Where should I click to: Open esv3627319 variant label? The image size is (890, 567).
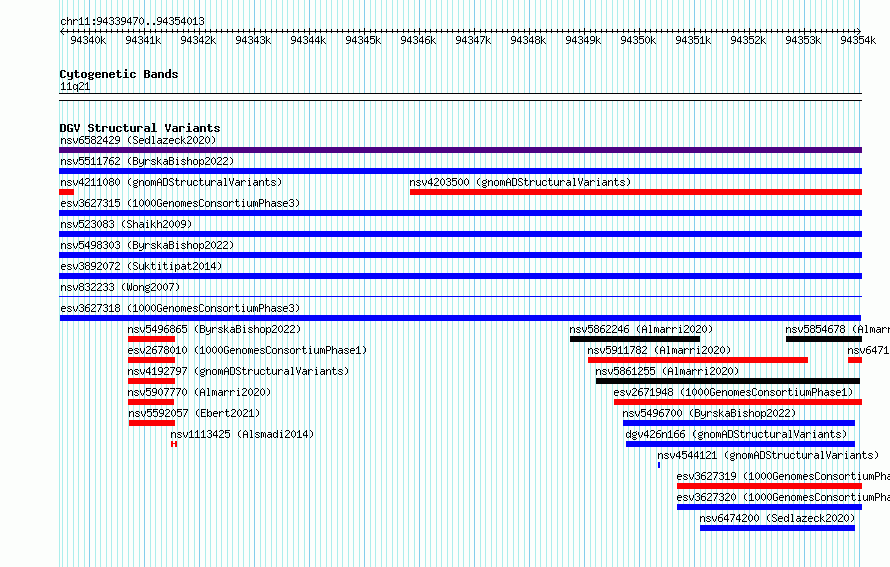pos(783,476)
